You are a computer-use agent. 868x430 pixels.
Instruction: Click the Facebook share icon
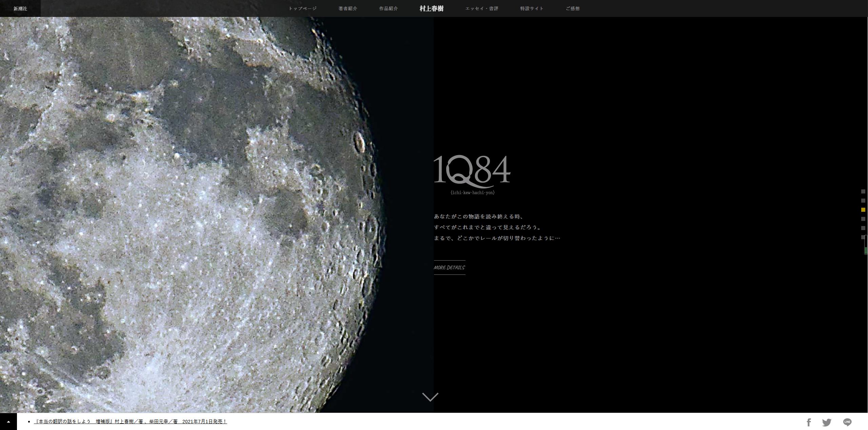(809, 422)
